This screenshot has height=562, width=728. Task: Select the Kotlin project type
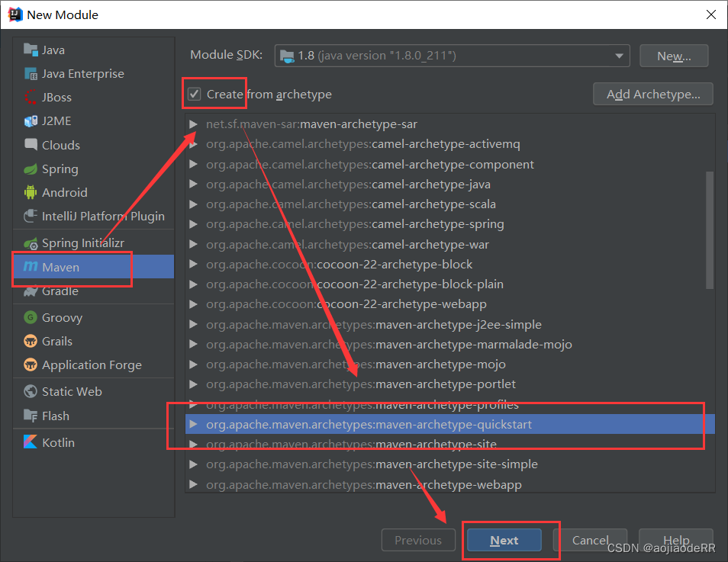click(93, 442)
